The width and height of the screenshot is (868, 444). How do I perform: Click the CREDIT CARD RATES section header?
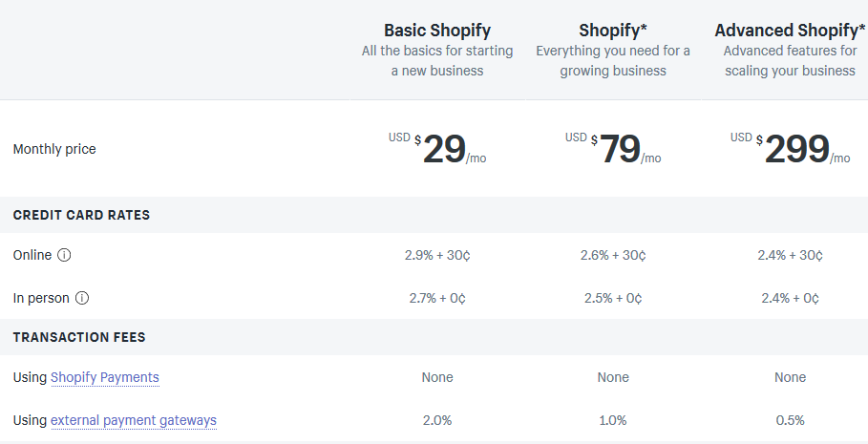(81, 215)
